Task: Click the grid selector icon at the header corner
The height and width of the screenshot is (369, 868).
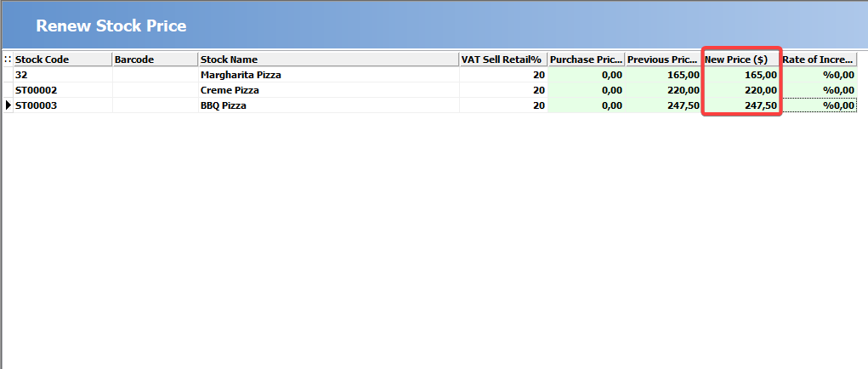Action: [8, 60]
